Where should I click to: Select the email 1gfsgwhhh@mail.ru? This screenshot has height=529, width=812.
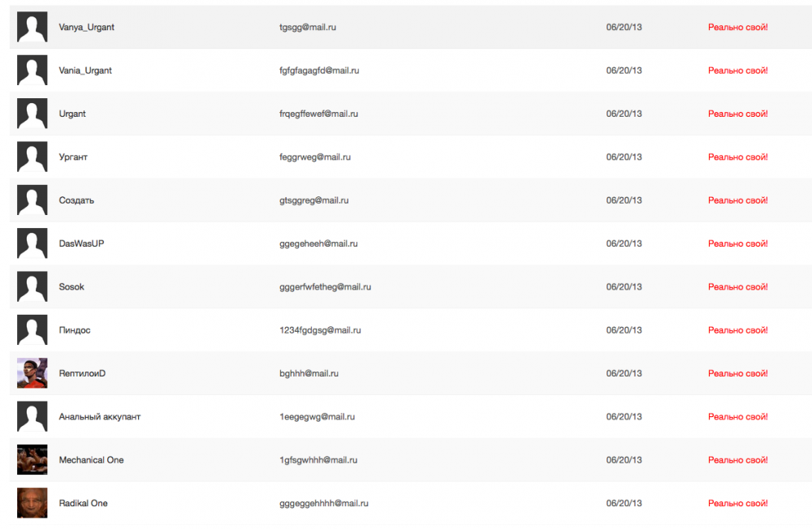(319, 460)
